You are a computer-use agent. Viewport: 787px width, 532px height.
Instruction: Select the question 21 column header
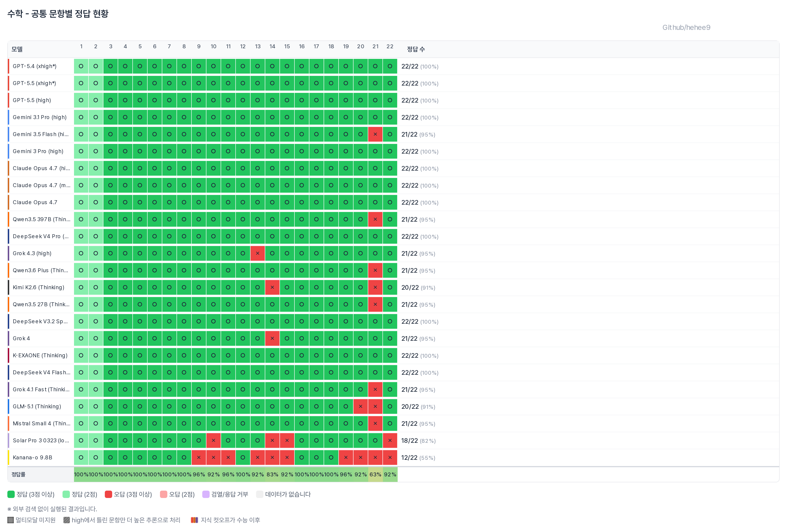tap(375, 46)
